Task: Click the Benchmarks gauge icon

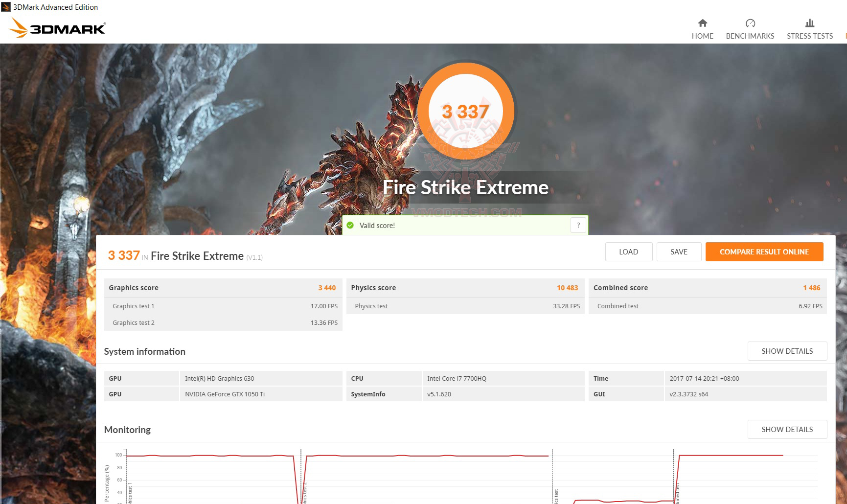Action: [750, 23]
